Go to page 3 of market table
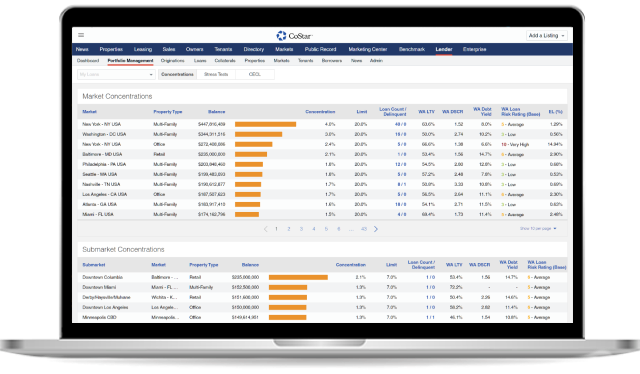 tap(301, 229)
